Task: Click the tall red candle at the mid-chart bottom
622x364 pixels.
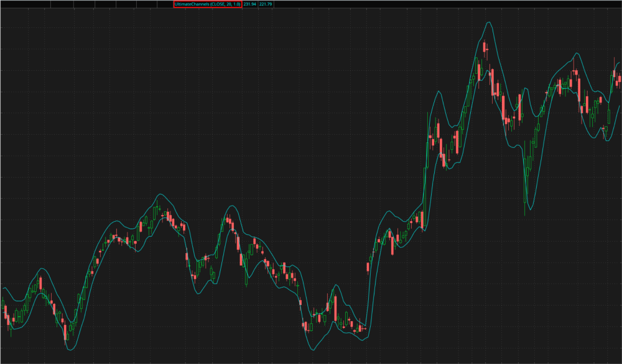Action: (335, 309)
